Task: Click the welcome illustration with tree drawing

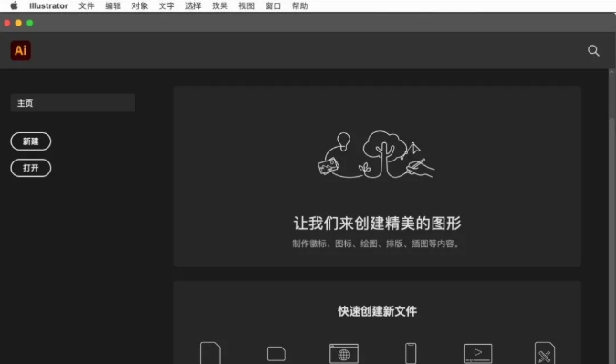Action: coord(376,154)
